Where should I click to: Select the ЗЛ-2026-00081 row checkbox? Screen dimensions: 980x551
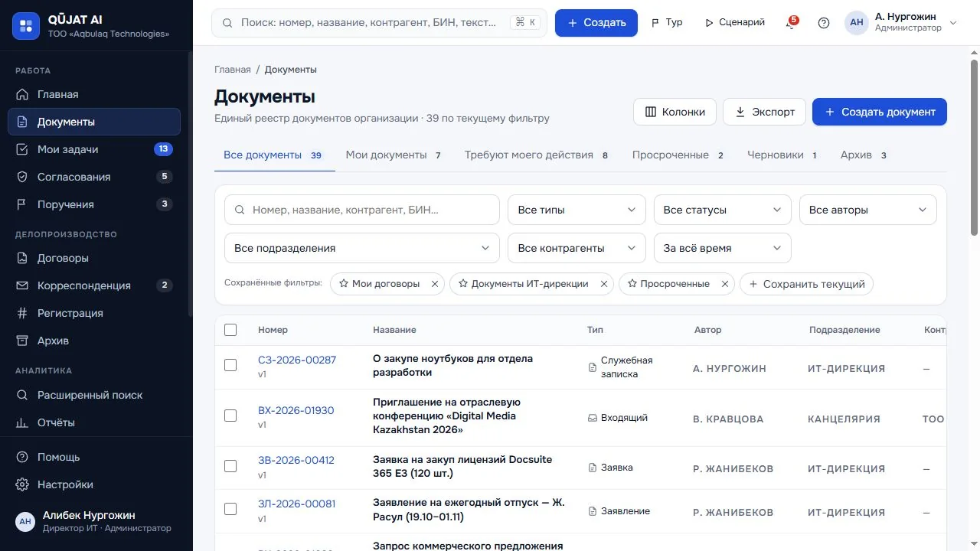pos(230,509)
